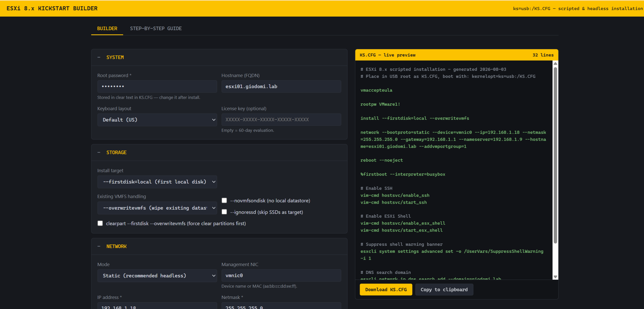
Task: Click the Netmask field
Action: [x=281, y=306]
